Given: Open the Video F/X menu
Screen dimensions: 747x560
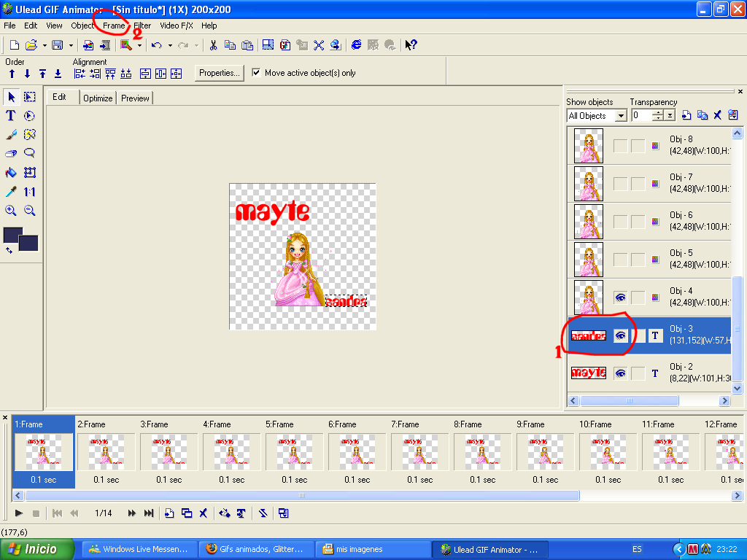Looking at the screenshot, I should tap(177, 26).
